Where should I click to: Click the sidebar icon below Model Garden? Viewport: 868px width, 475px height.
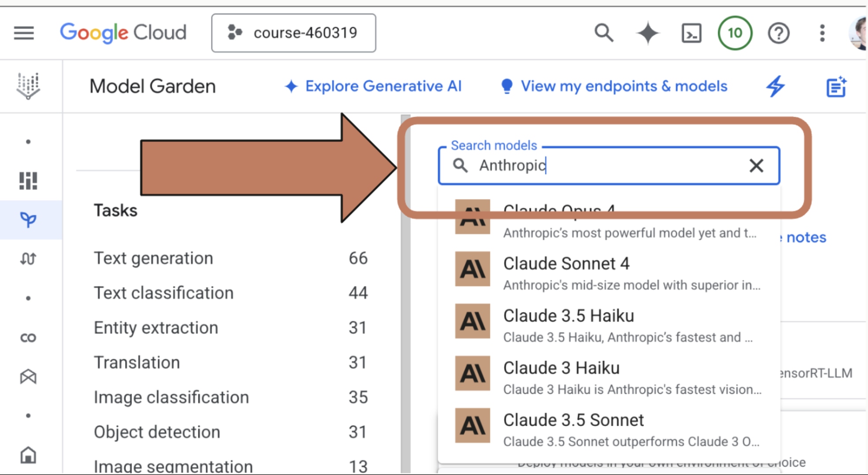28,259
